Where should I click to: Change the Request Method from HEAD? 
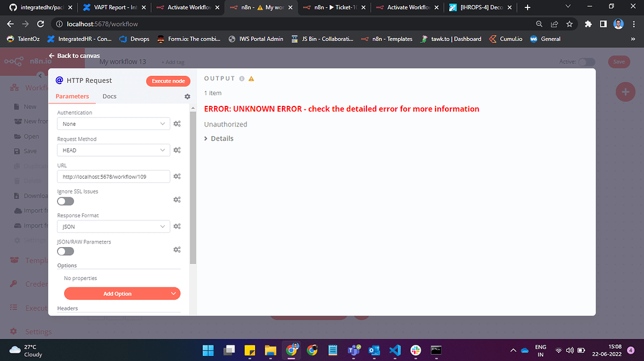(x=113, y=149)
